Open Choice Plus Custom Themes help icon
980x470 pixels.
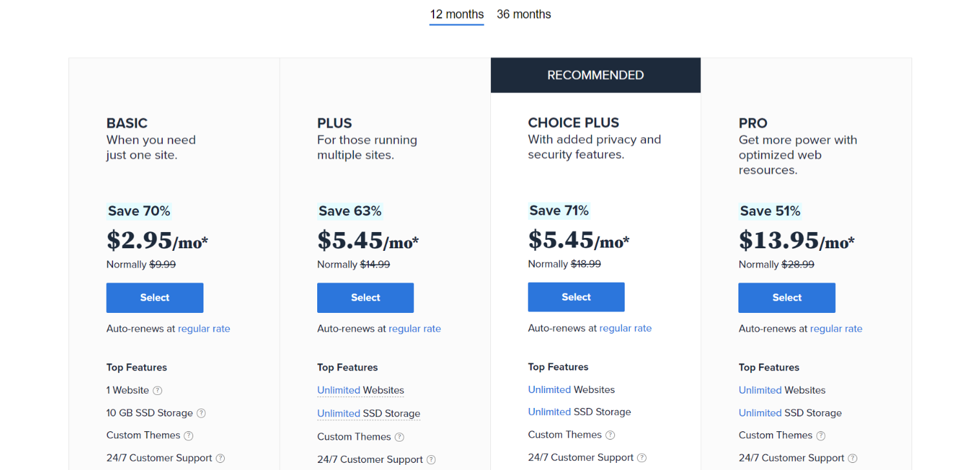coord(610,435)
